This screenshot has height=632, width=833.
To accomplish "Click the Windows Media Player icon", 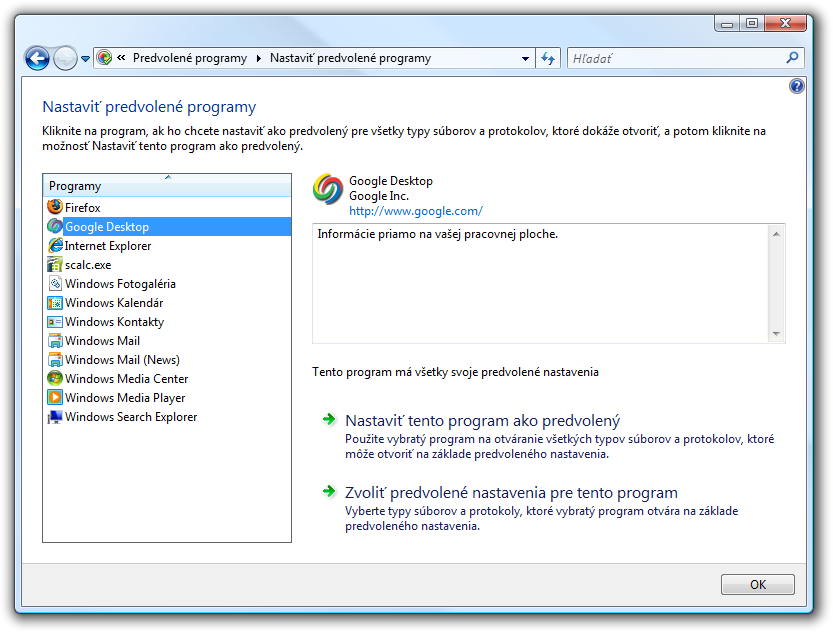I will (55, 398).
